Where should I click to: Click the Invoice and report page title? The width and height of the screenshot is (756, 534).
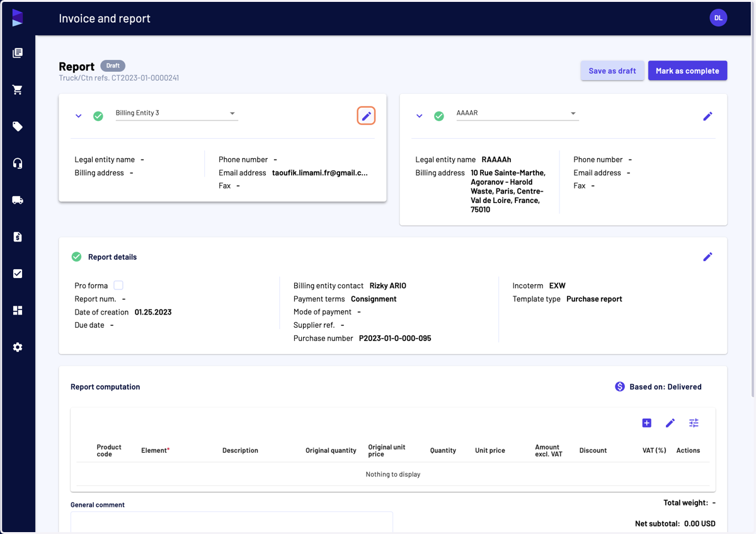point(105,18)
